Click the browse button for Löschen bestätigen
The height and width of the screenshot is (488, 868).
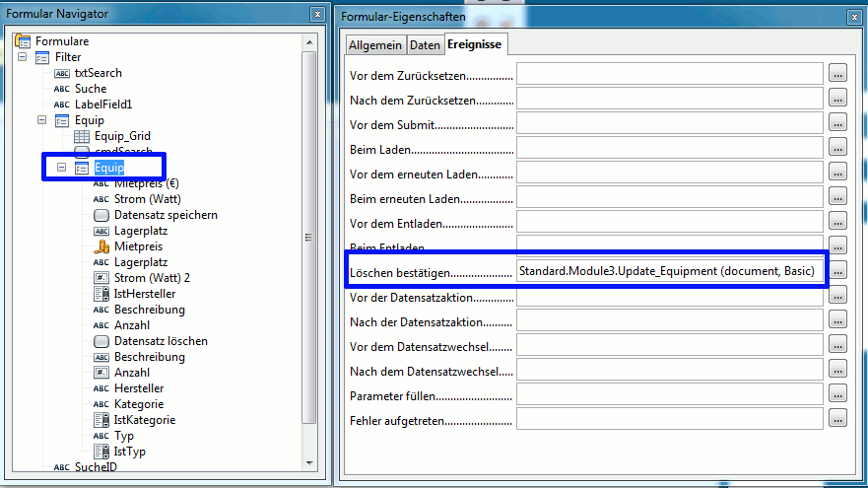tap(837, 270)
